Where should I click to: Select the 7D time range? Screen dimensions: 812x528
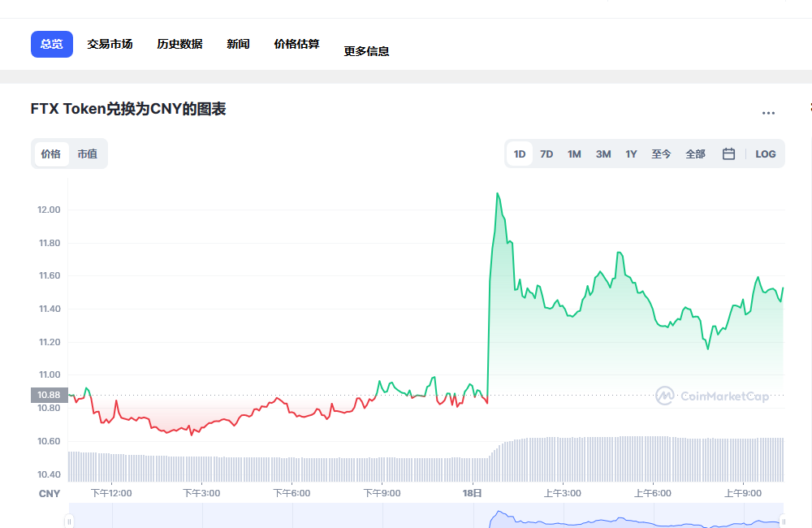tap(546, 154)
